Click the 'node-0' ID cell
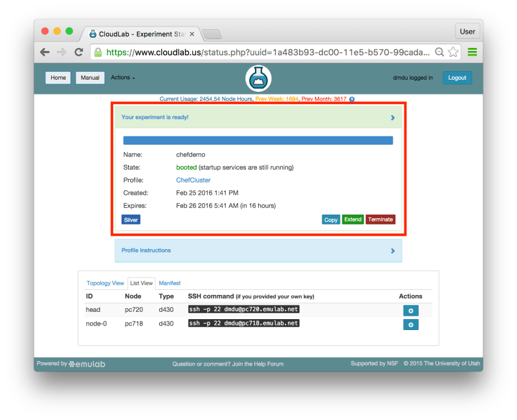This screenshot has height=420, width=517. pyautogui.click(x=96, y=324)
